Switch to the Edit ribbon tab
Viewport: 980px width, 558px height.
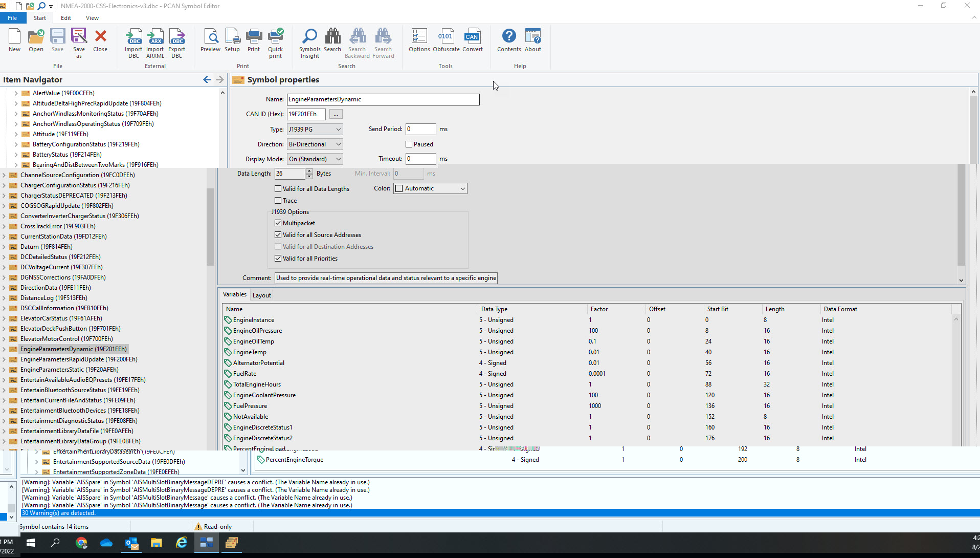click(66, 18)
